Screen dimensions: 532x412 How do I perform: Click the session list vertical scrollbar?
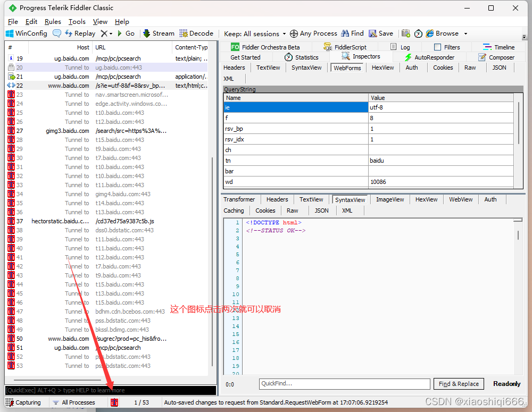[x=212, y=261]
